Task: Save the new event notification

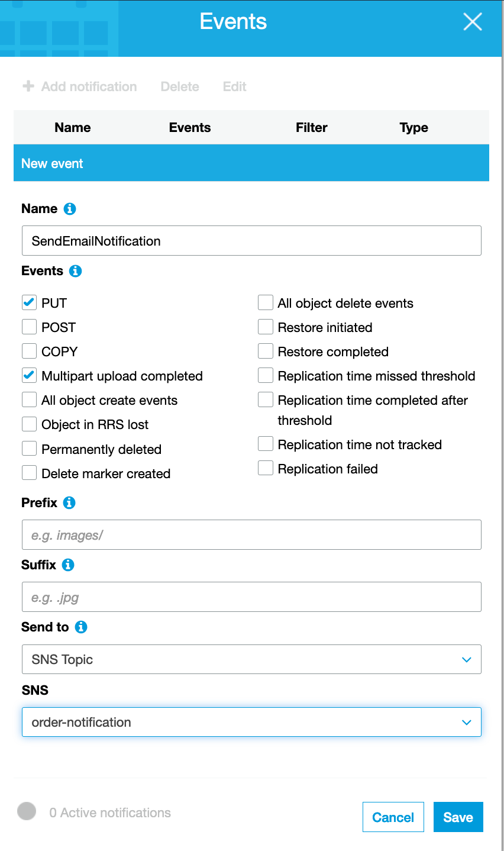Action: [x=458, y=817]
